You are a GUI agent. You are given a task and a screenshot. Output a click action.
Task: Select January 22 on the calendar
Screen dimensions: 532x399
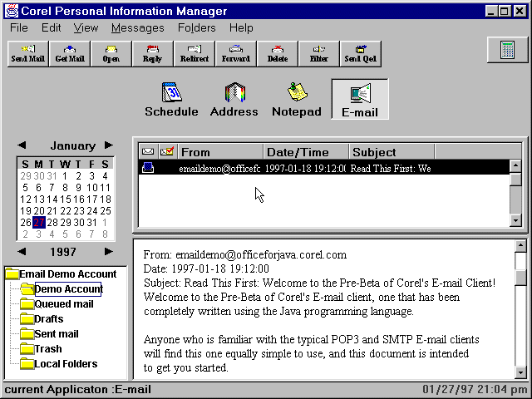pos(65,211)
